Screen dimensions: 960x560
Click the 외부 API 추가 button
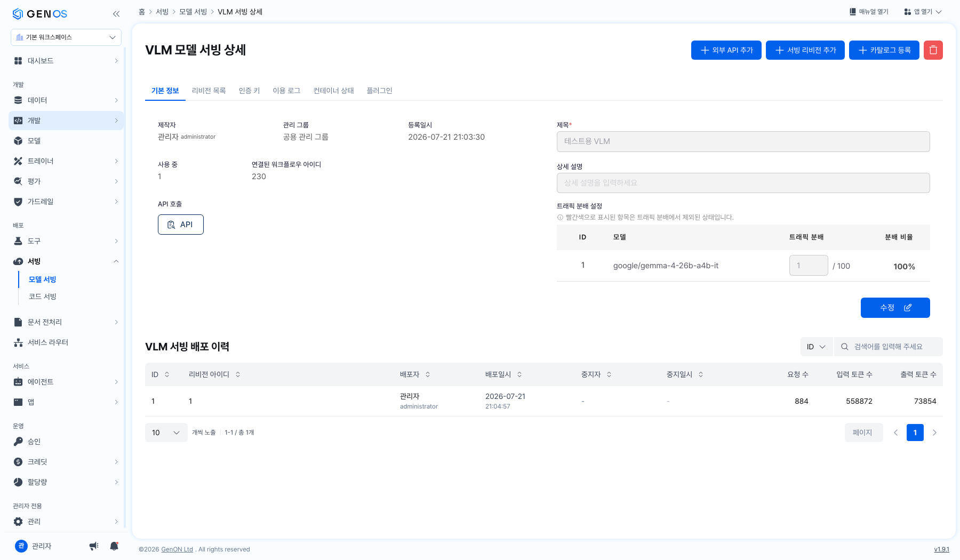coord(726,50)
